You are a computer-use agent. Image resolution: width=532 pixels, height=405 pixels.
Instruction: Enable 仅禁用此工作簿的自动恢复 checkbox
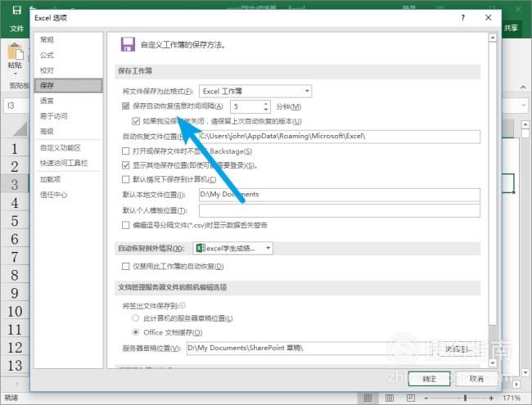click(x=125, y=266)
